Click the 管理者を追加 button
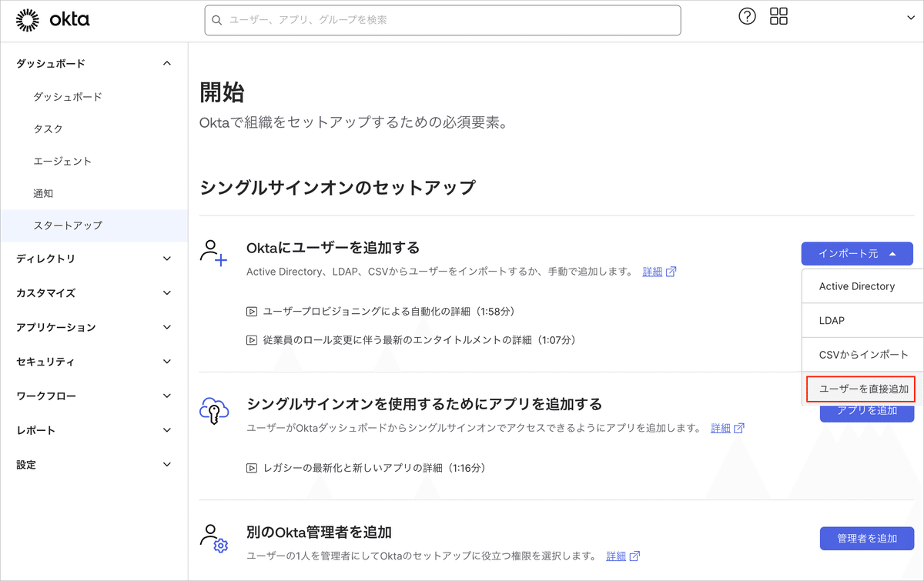The height and width of the screenshot is (581, 924). tap(867, 539)
